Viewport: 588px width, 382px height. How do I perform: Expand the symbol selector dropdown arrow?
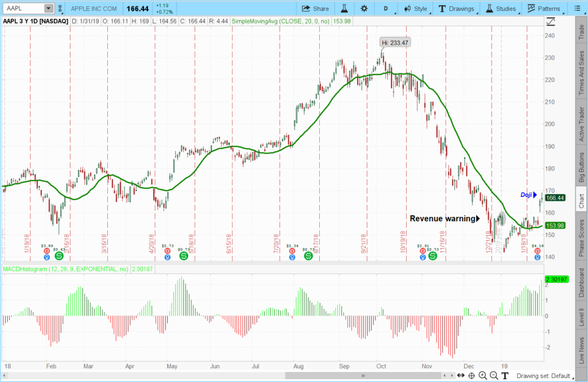click(49, 8)
